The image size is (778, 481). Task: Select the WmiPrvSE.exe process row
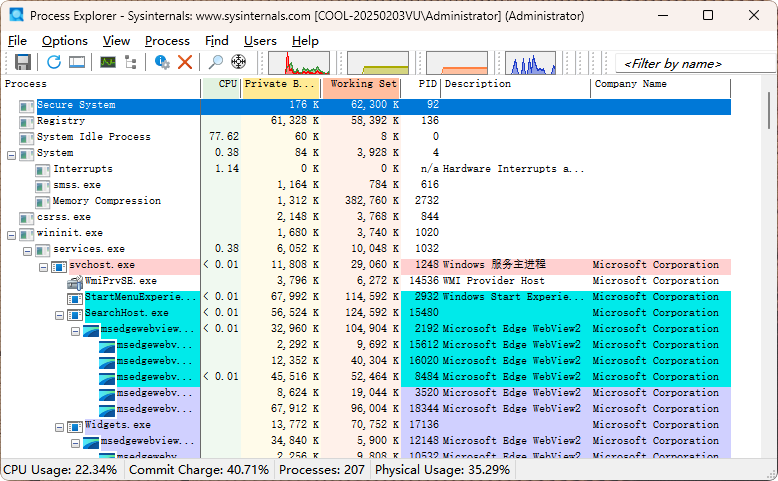121,281
